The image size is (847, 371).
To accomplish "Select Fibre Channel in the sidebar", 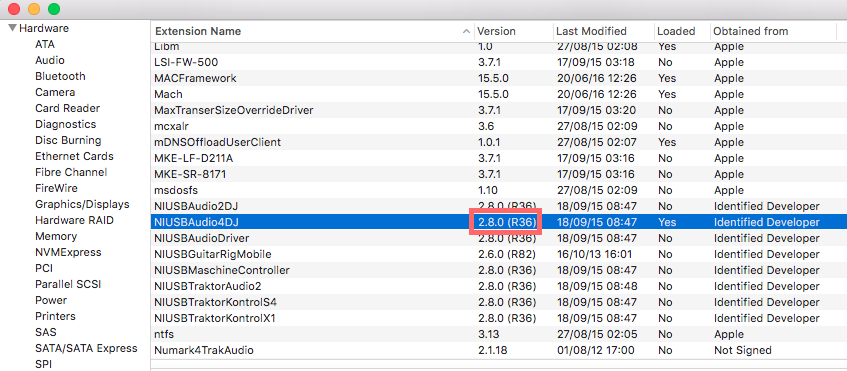I will (71, 172).
